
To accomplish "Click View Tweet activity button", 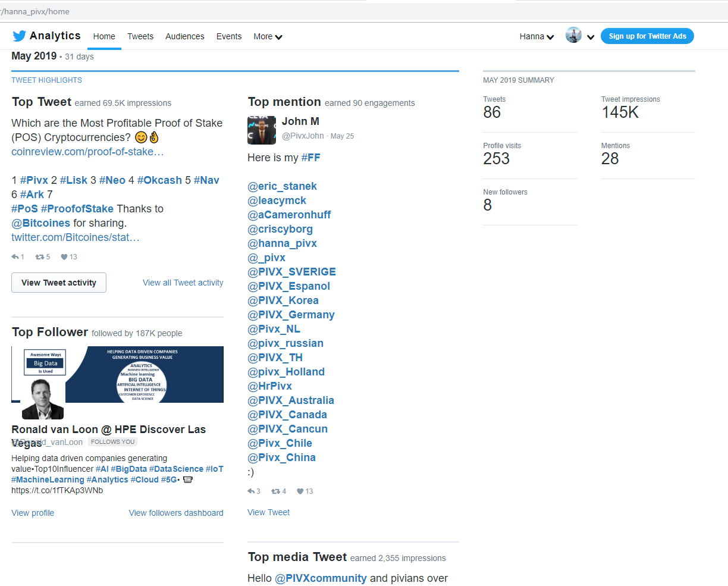I will point(59,283).
